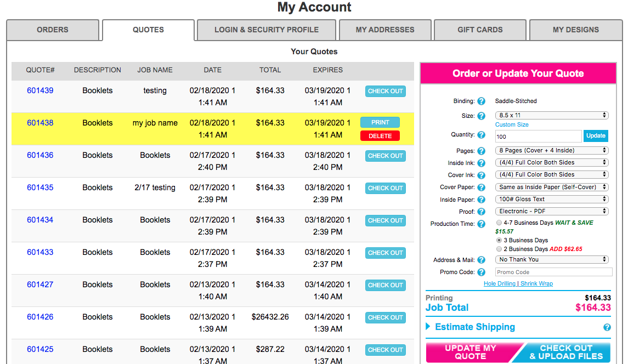
Task: Open the quote 601439 link
Action: coord(40,90)
